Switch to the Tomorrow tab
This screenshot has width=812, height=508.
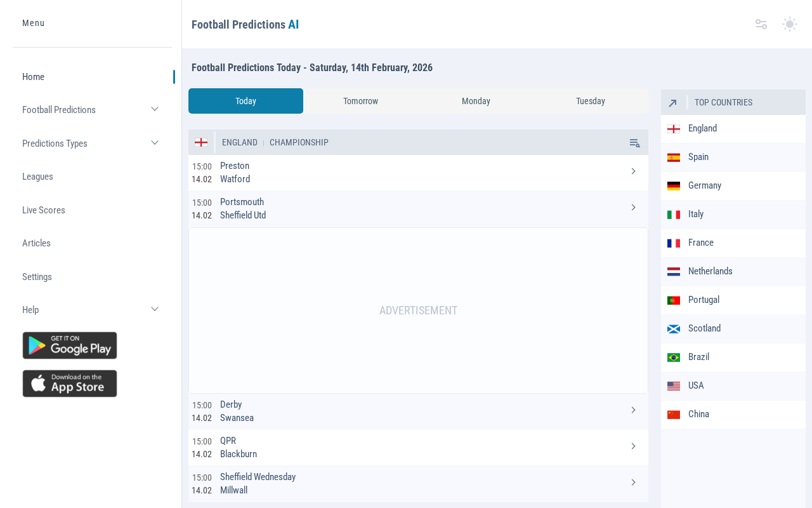(x=360, y=101)
